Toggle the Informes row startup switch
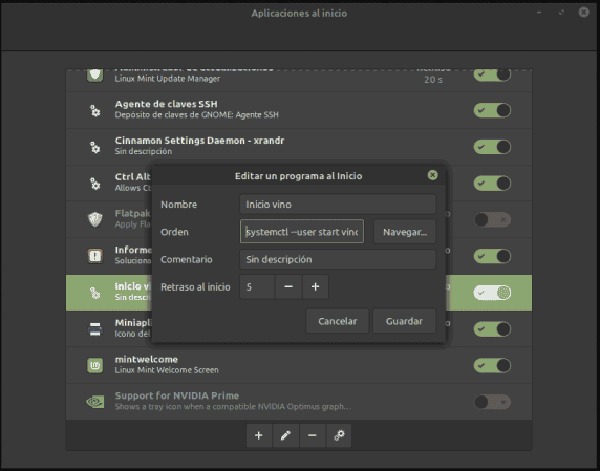 tap(492, 256)
